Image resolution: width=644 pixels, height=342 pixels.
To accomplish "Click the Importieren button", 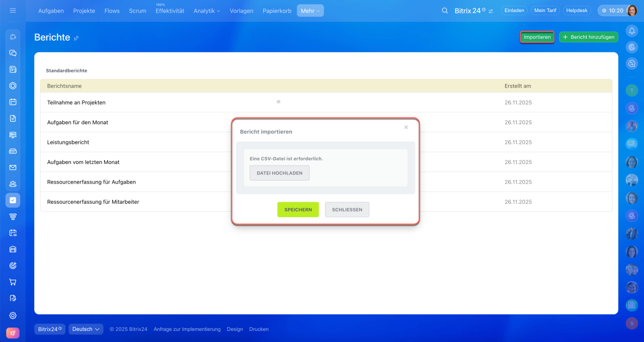I will 537,37.
